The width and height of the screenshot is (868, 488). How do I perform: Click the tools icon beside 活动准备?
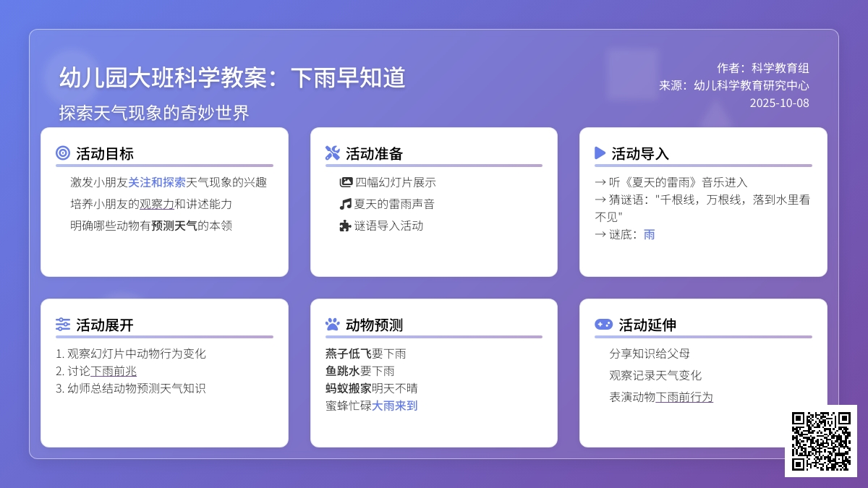click(x=333, y=153)
